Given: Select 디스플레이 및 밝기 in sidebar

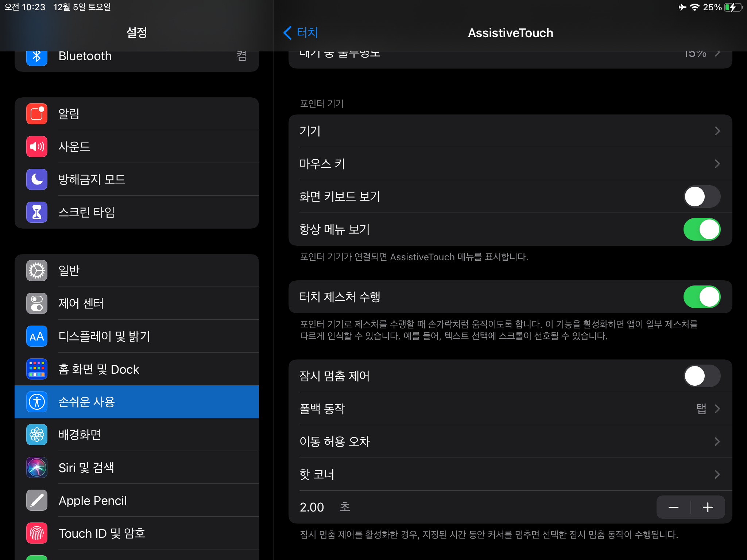Looking at the screenshot, I should [137, 336].
